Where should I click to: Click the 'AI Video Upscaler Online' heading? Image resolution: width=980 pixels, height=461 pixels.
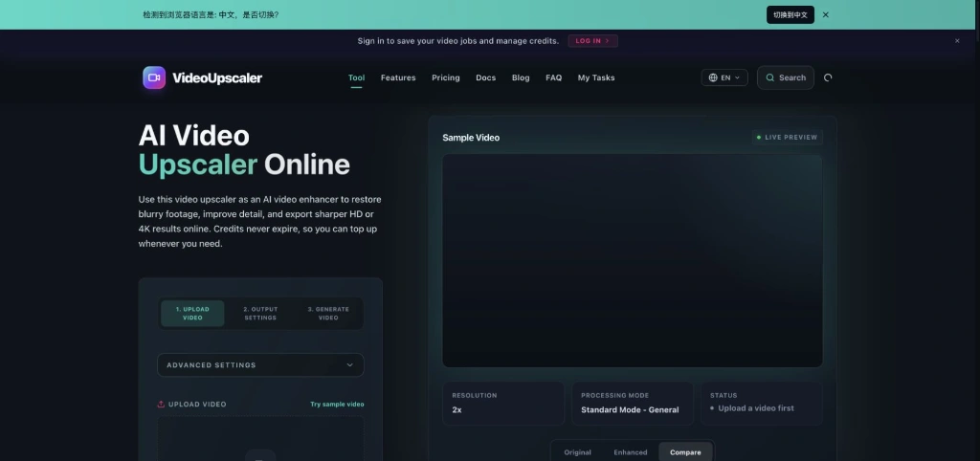pyautogui.click(x=244, y=150)
